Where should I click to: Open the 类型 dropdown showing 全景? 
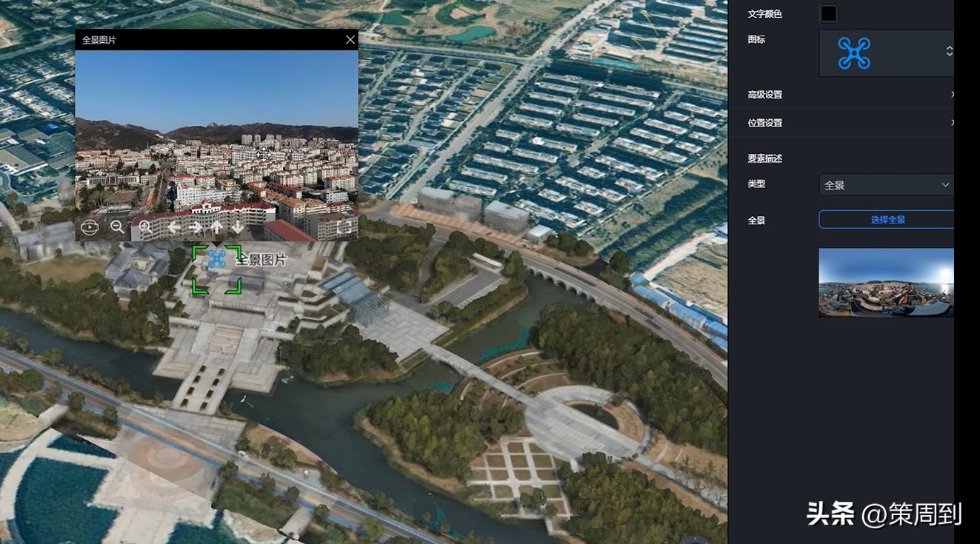click(x=886, y=185)
